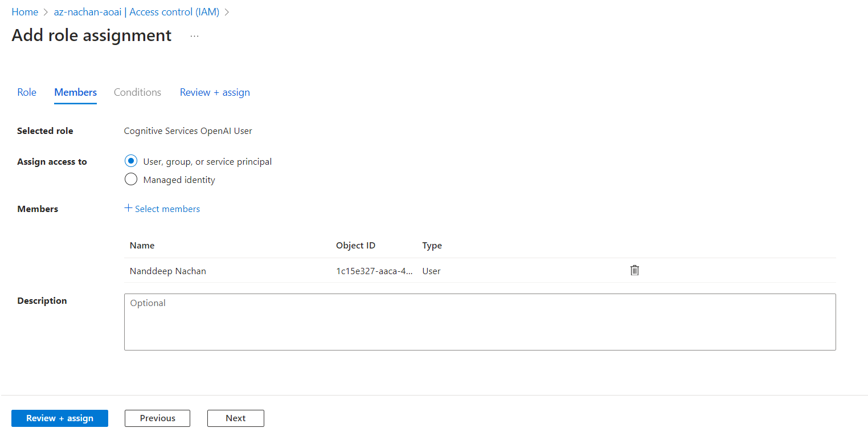This screenshot has height=440, width=868.
Task: Open az-nachan-aoai Access control (IAM) breadcrumb
Action: [136, 12]
